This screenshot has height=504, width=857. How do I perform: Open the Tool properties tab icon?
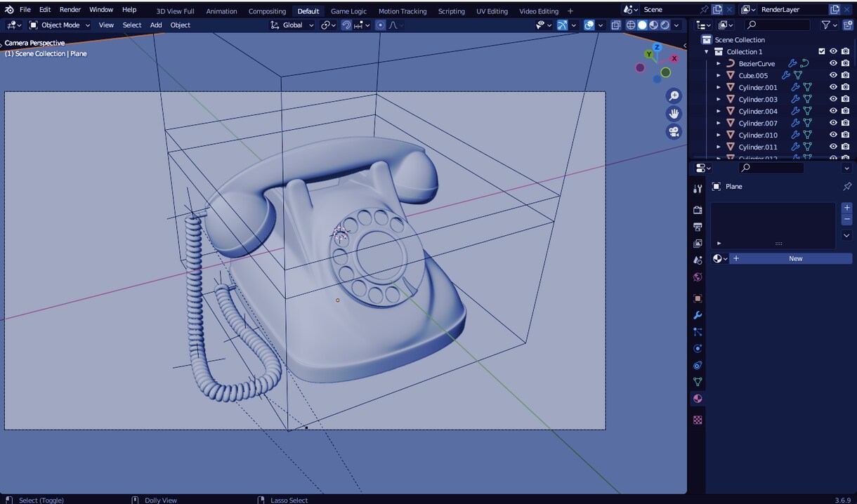698,189
